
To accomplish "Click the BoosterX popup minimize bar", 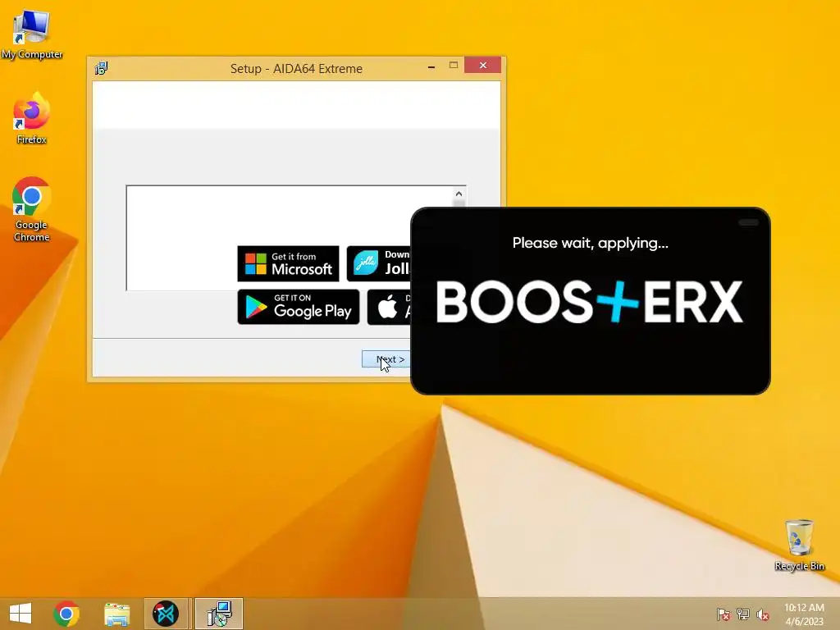I will (x=748, y=222).
